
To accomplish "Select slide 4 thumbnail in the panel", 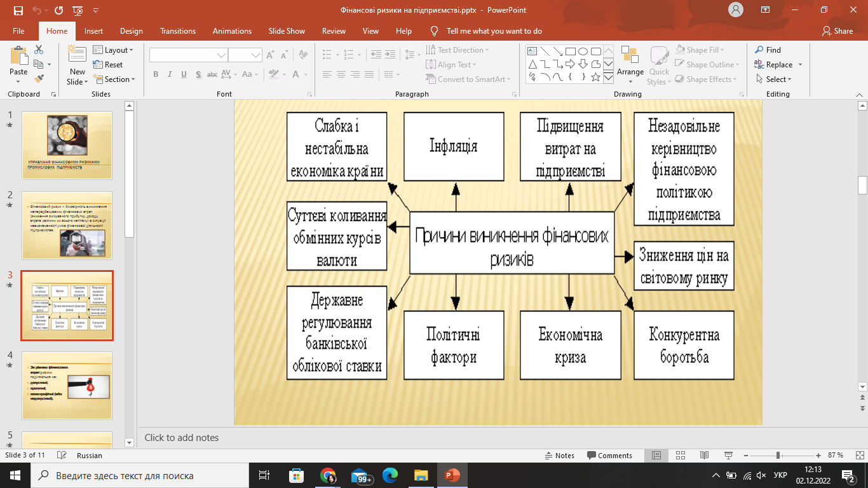I will (67, 386).
